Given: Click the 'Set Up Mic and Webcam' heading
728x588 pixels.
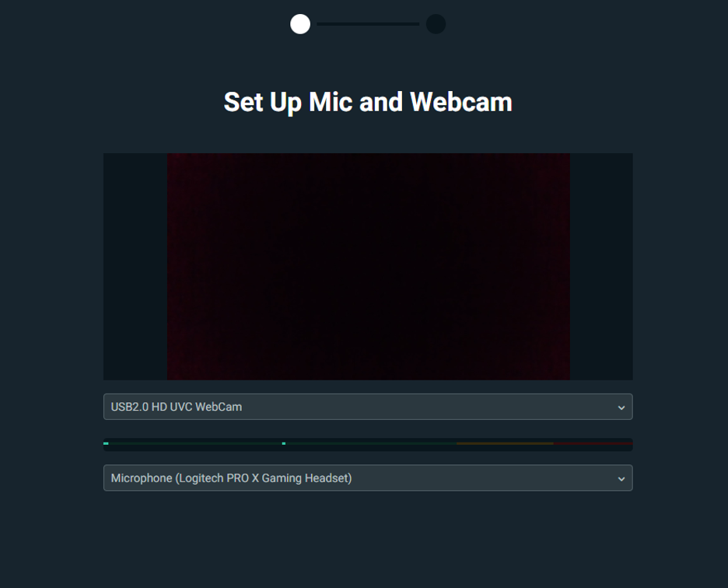Looking at the screenshot, I should click(x=368, y=102).
